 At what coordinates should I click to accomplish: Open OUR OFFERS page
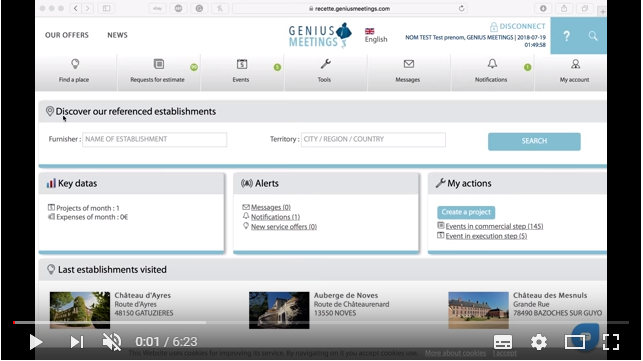point(67,35)
